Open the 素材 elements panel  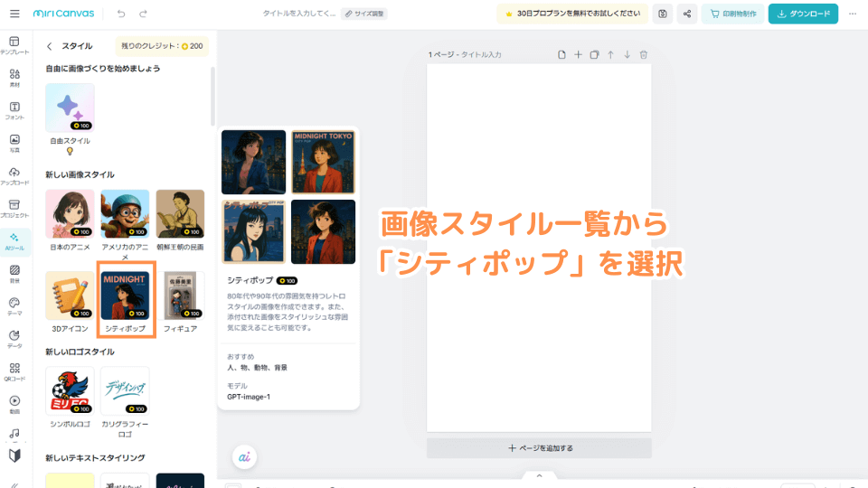[15, 78]
